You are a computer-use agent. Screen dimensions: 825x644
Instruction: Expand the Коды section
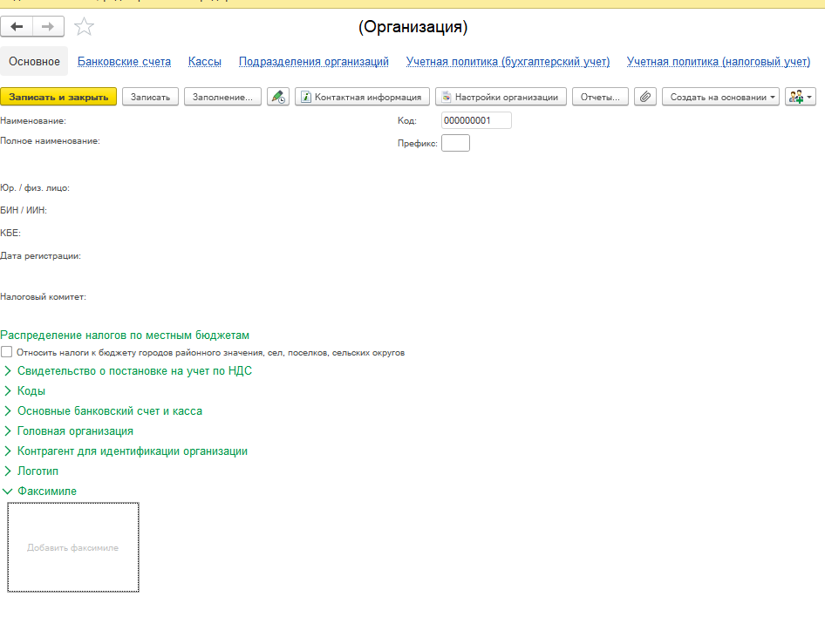tap(31, 391)
